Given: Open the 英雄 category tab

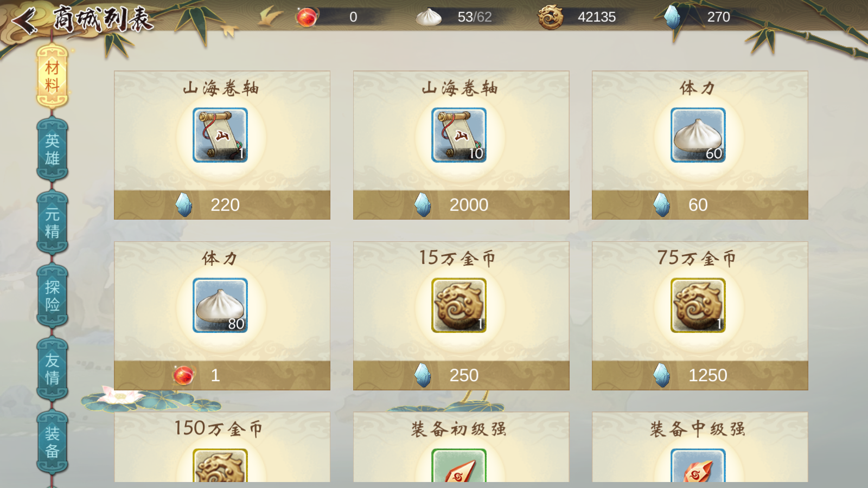Looking at the screenshot, I should [x=52, y=149].
